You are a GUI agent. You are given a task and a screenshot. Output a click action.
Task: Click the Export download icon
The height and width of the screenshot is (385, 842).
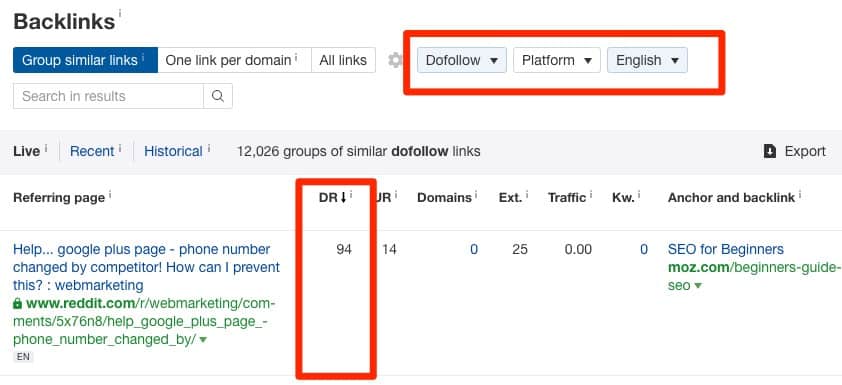(770, 151)
